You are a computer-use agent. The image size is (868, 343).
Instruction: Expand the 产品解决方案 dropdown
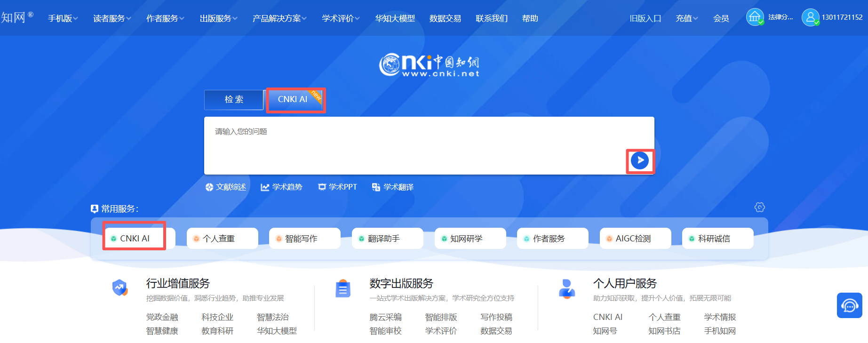(279, 18)
